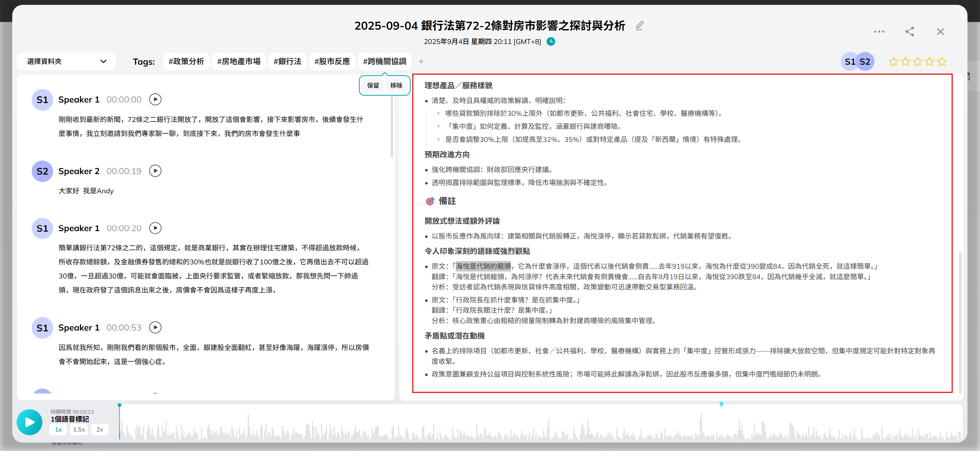Image resolution: width=980 pixels, height=451 pixels.
Task: Open the three-dots more options menu
Action: (879, 32)
